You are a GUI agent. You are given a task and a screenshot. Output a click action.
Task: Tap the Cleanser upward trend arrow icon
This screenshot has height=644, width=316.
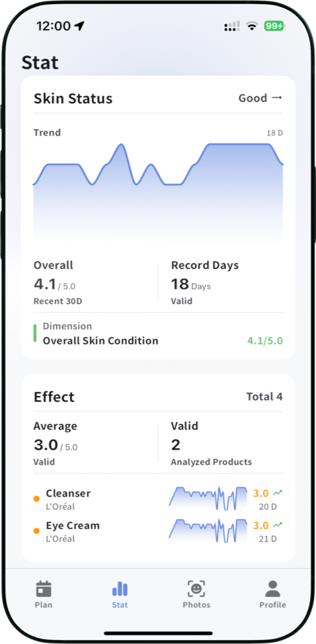click(278, 493)
